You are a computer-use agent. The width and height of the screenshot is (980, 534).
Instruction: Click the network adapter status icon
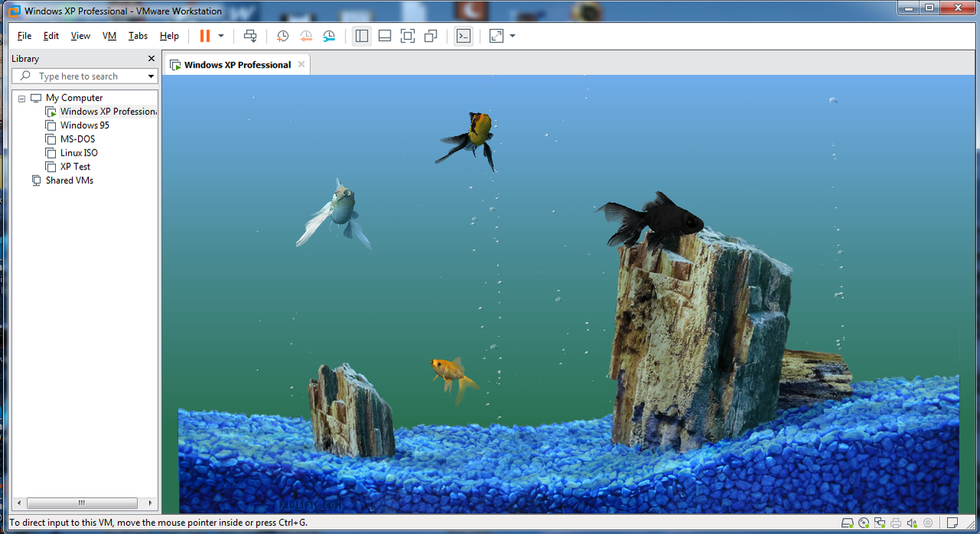[x=880, y=523]
